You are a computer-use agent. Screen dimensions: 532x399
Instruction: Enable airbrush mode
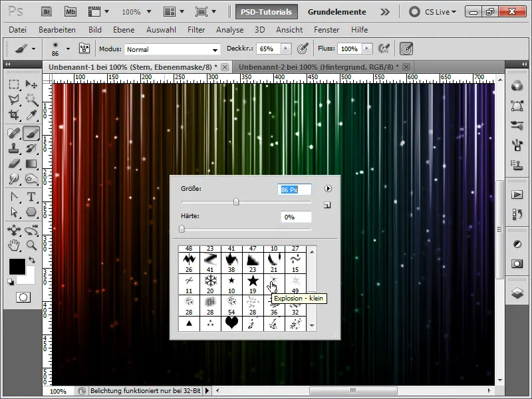tap(384, 49)
